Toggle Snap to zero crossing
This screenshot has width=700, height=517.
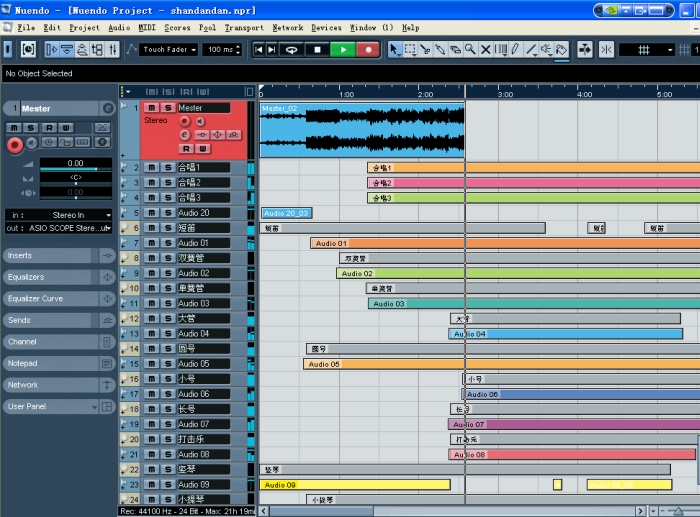click(x=606, y=49)
